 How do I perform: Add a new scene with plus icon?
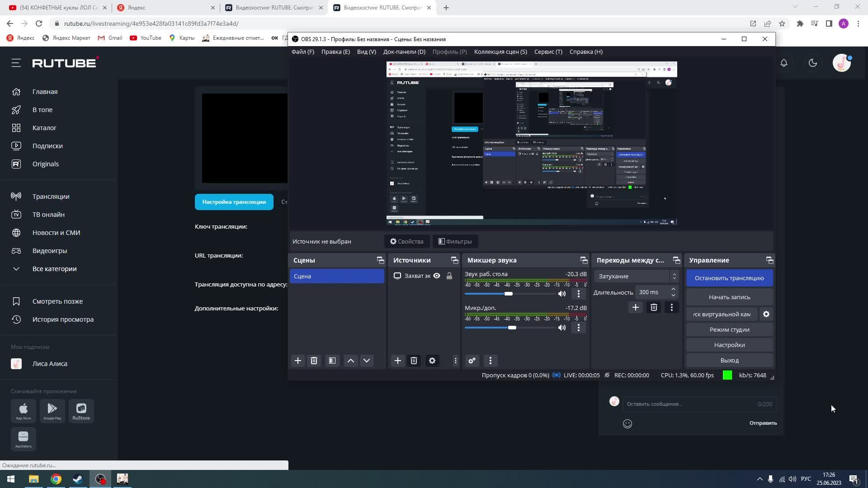[x=298, y=361]
